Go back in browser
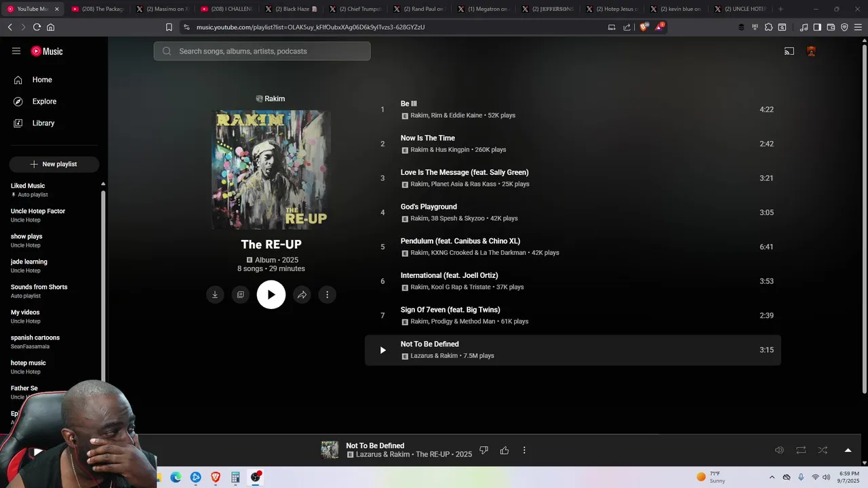This screenshot has height=488, width=868. pyautogui.click(x=9, y=27)
